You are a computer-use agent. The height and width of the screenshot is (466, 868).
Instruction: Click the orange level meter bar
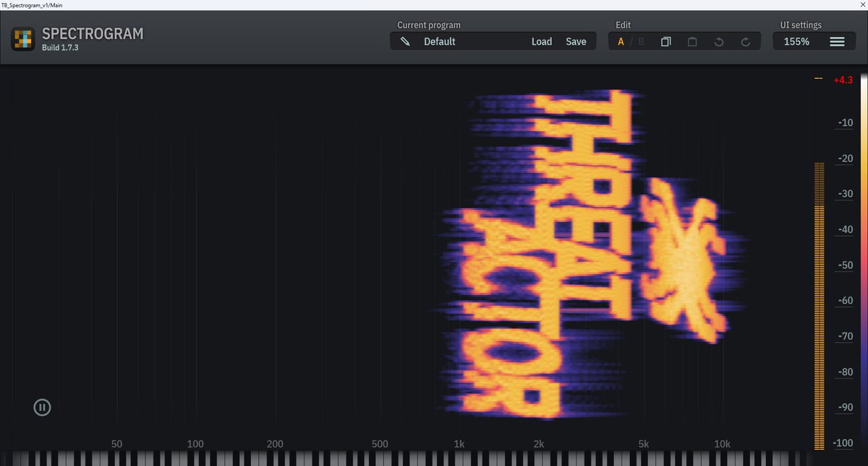click(819, 306)
